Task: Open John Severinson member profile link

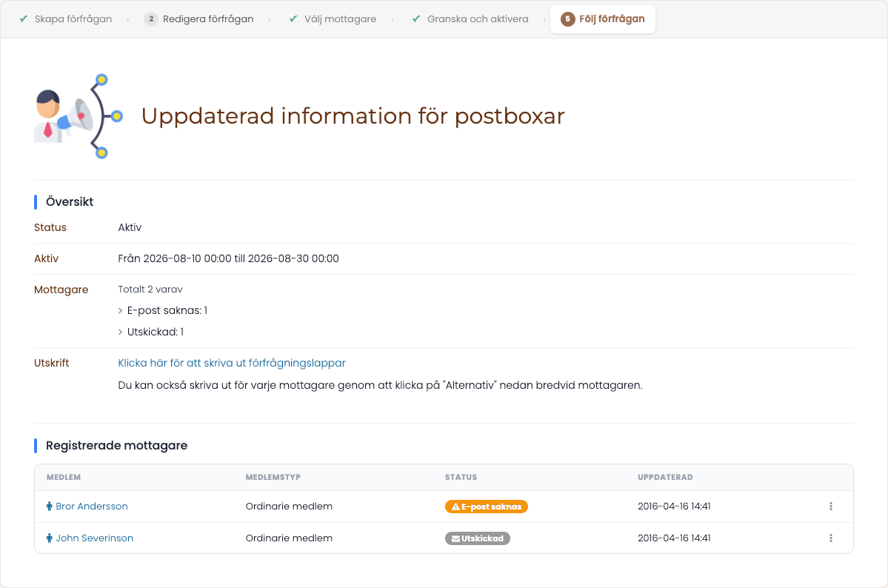Action: point(95,538)
